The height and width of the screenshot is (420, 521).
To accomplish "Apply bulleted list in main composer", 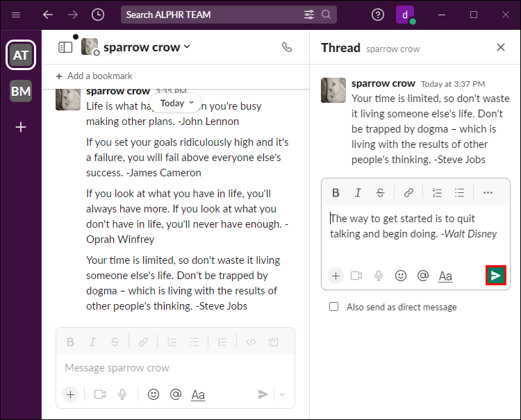I will tap(194, 342).
